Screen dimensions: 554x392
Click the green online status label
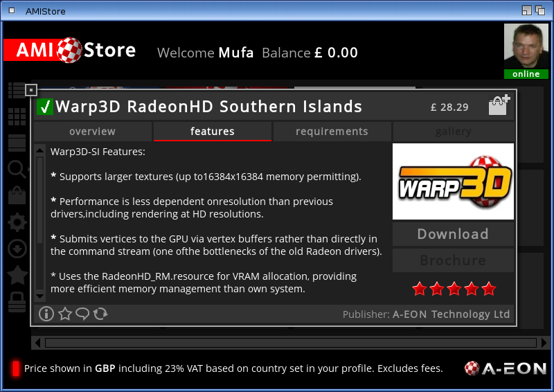click(x=526, y=74)
